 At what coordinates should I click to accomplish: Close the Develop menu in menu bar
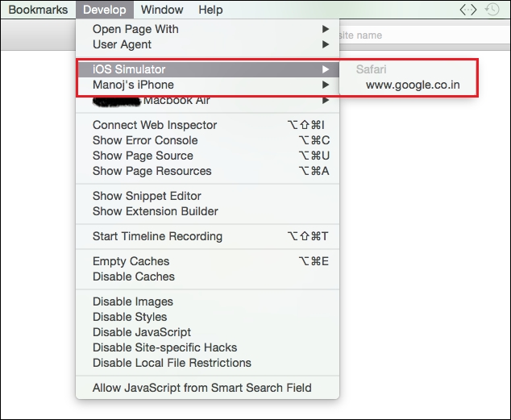(105, 10)
